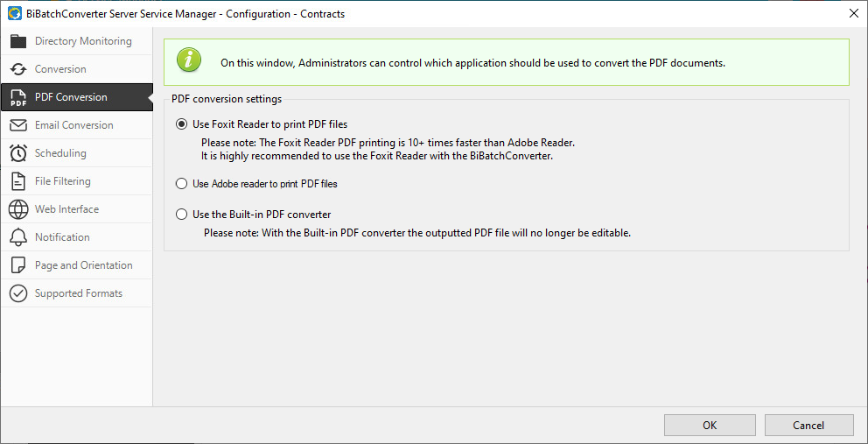Screen dimensions: 868x444
Task: Click the green info icon in banner
Action: [x=189, y=60]
